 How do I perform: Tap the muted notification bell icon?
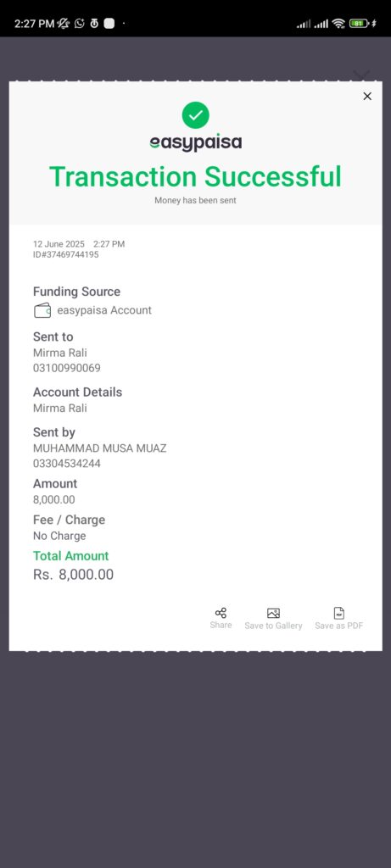64,23
